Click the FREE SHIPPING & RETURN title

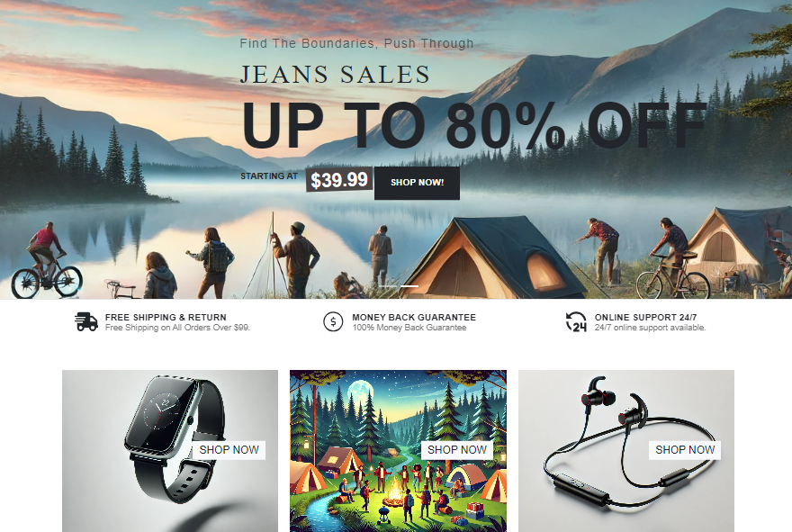coord(166,317)
